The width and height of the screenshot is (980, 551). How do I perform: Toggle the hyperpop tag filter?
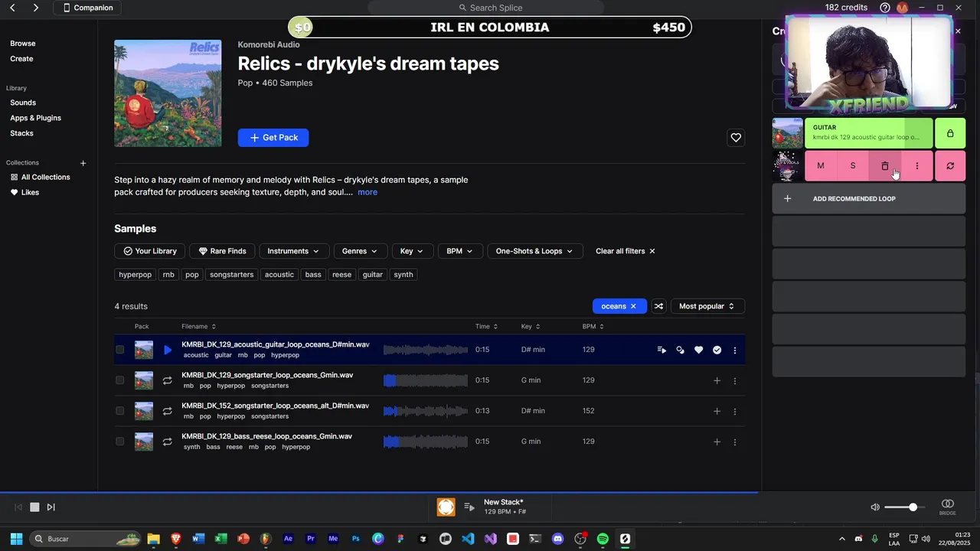pos(136,275)
